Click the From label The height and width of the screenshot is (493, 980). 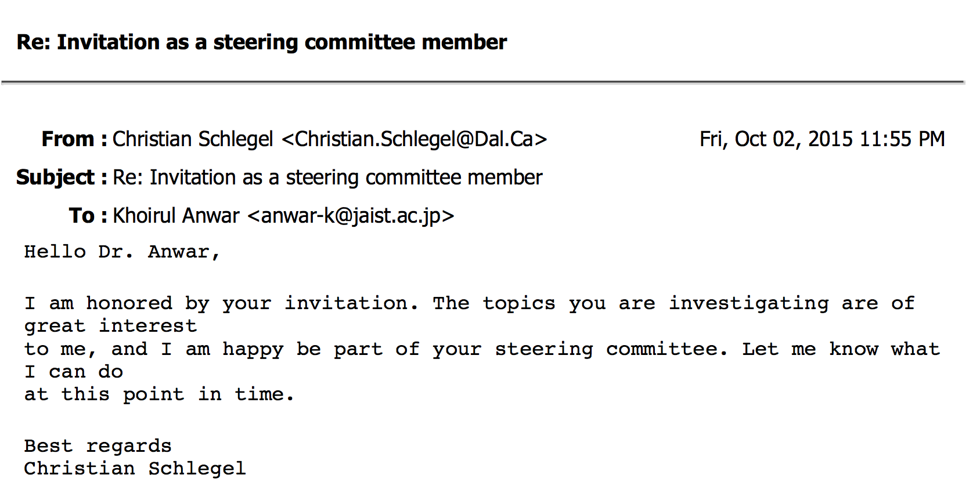tap(74, 139)
